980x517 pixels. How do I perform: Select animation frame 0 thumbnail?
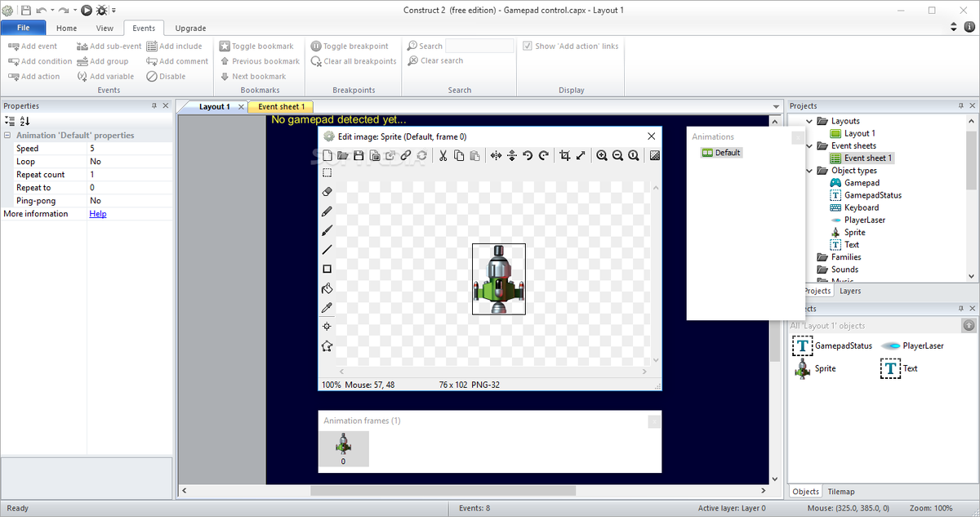343,448
